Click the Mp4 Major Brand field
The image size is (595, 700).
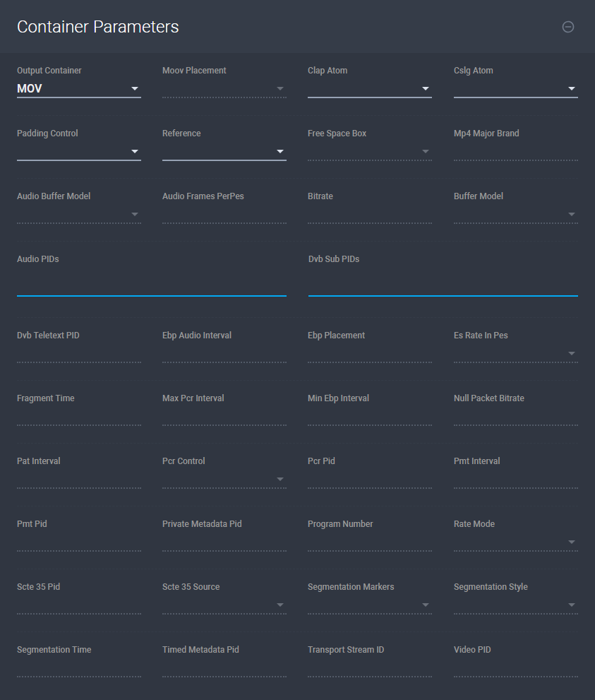click(515, 152)
